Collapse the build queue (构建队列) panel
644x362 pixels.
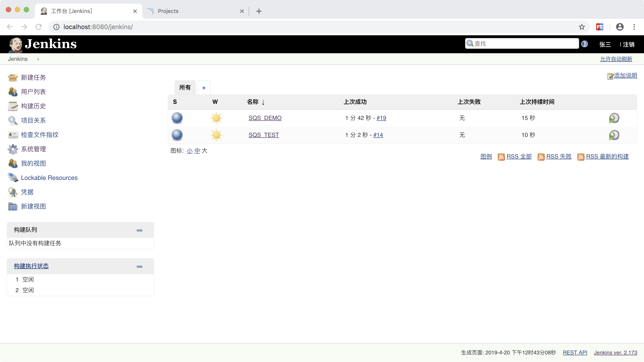pyautogui.click(x=140, y=230)
